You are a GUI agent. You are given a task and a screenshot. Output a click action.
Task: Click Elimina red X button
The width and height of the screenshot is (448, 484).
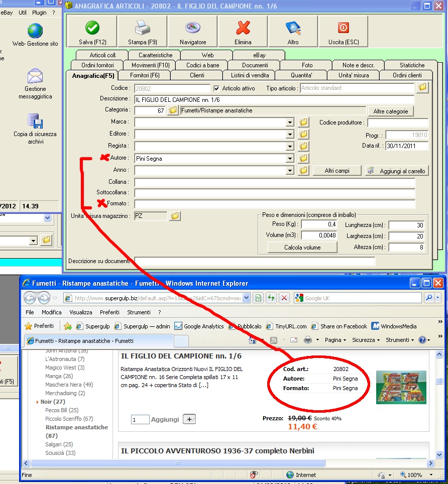[x=243, y=32]
